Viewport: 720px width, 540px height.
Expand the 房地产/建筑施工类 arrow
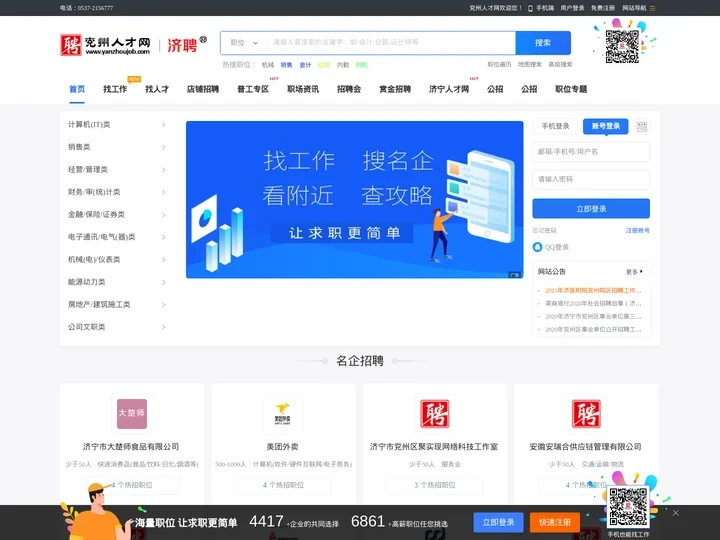point(163,305)
